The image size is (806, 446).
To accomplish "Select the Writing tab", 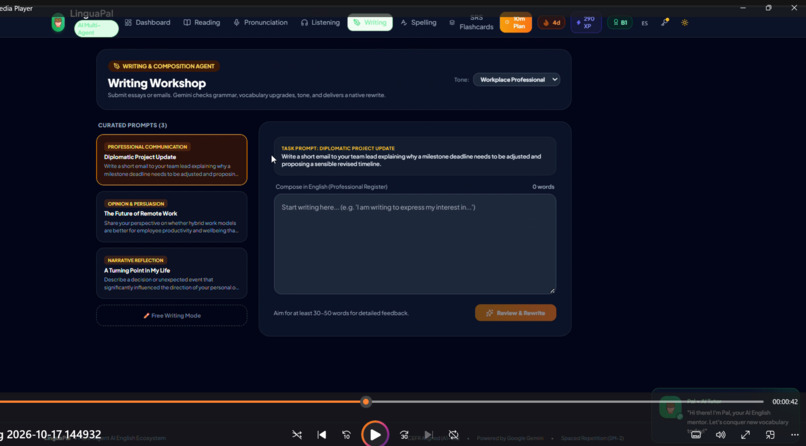I will (x=370, y=23).
